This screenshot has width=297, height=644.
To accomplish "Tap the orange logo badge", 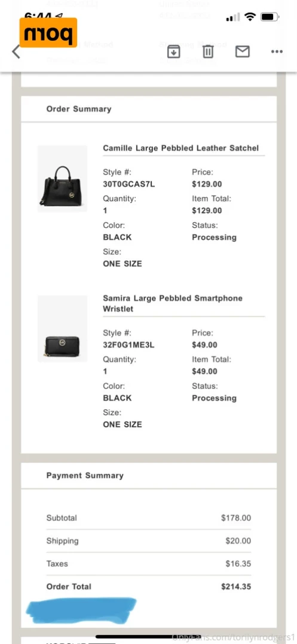I will coord(48,32).
